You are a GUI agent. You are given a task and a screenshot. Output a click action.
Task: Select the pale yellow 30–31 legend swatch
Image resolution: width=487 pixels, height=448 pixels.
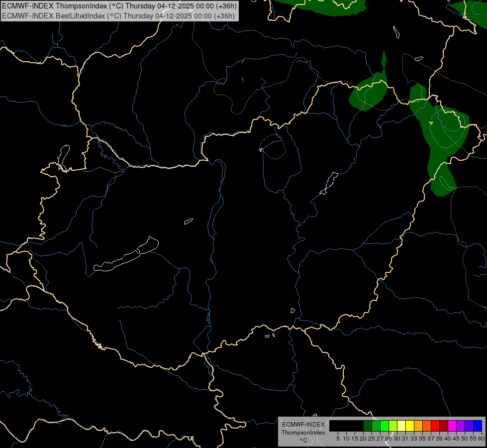[401, 426]
